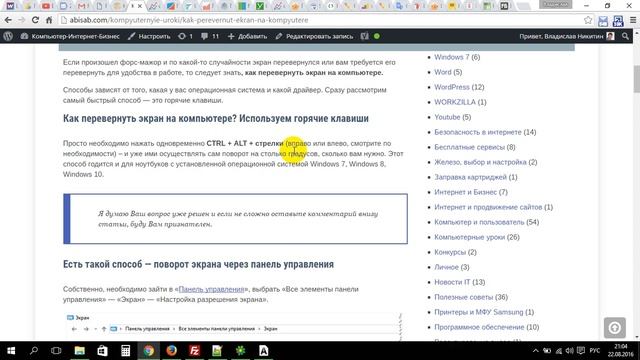Viewport: 640px width, 360px height.
Task: Open the Windows 7 category link
Action: [x=451, y=57]
